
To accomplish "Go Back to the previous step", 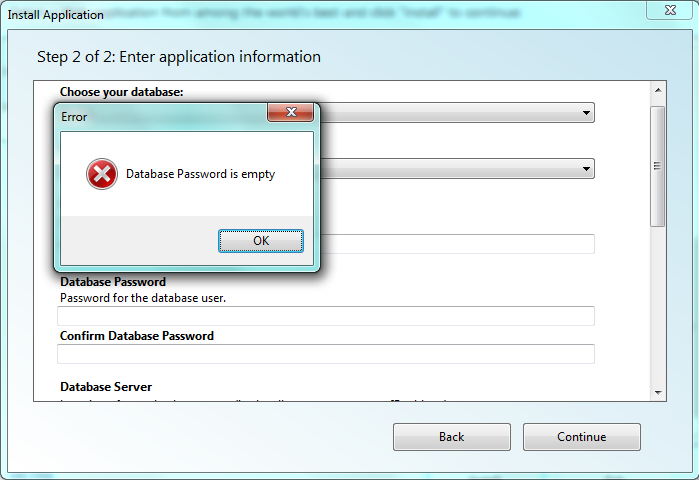I will pyautogui.click(x=452, y=437).
